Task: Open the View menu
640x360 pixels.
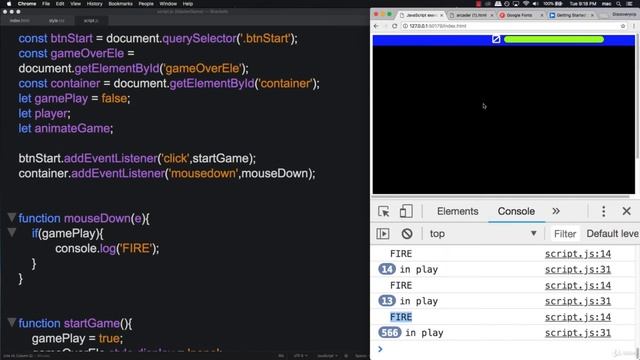Action: pyautogui.click(x=76, y=4)
